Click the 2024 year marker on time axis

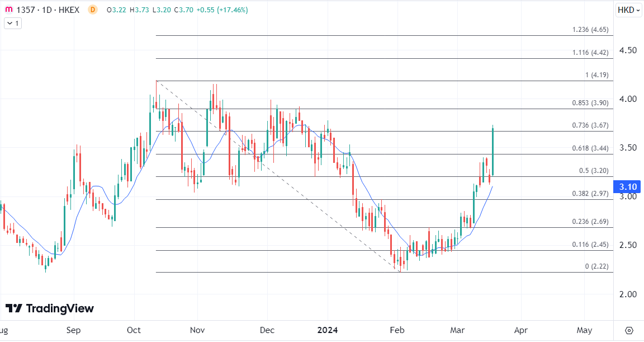pos(328,330)
